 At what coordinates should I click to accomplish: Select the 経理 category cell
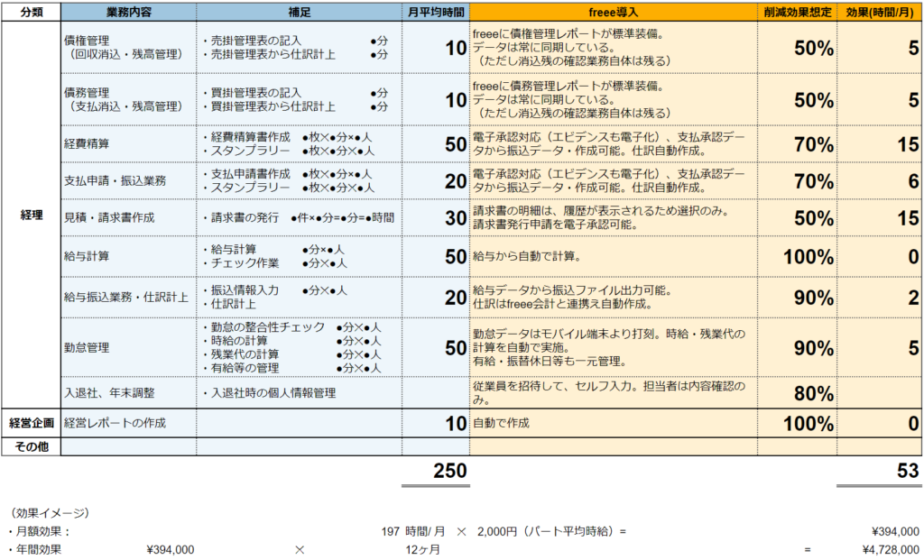pos(31,216)
